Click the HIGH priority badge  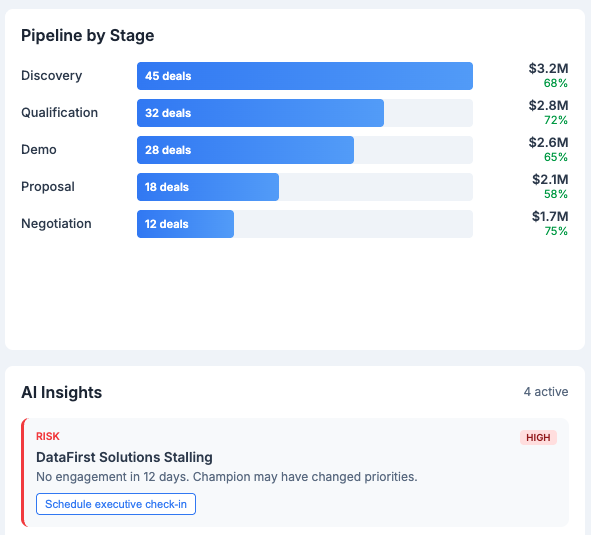[x=538, y=437]
